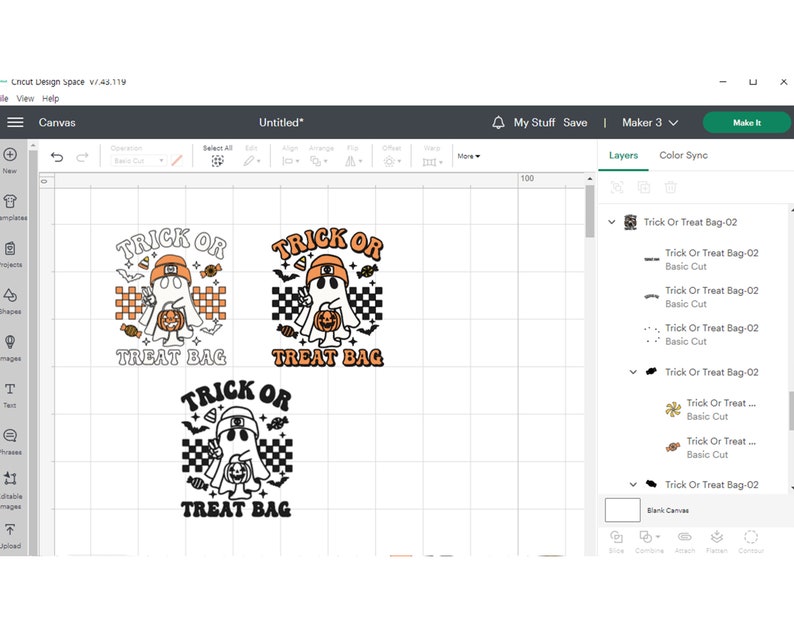Open the hamburger main menu
The height and width of the screenshot is (635, 794).
pos(15,122)
